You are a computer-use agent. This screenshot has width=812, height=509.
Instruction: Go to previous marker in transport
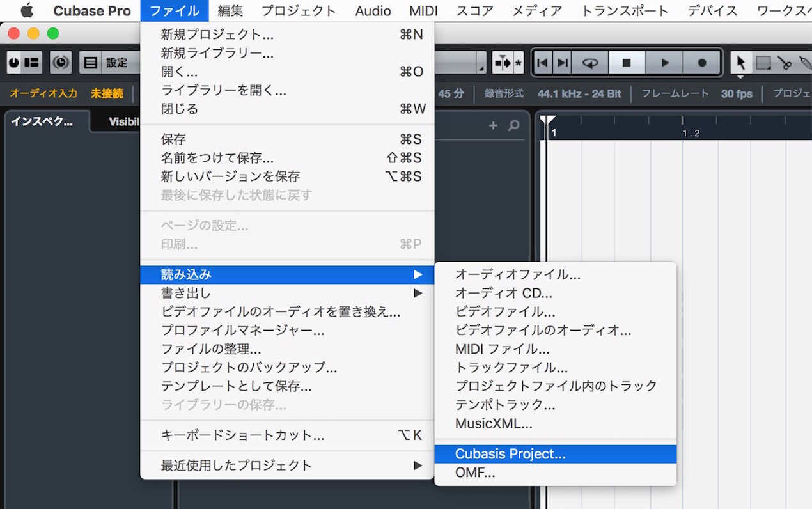(543, 63)
